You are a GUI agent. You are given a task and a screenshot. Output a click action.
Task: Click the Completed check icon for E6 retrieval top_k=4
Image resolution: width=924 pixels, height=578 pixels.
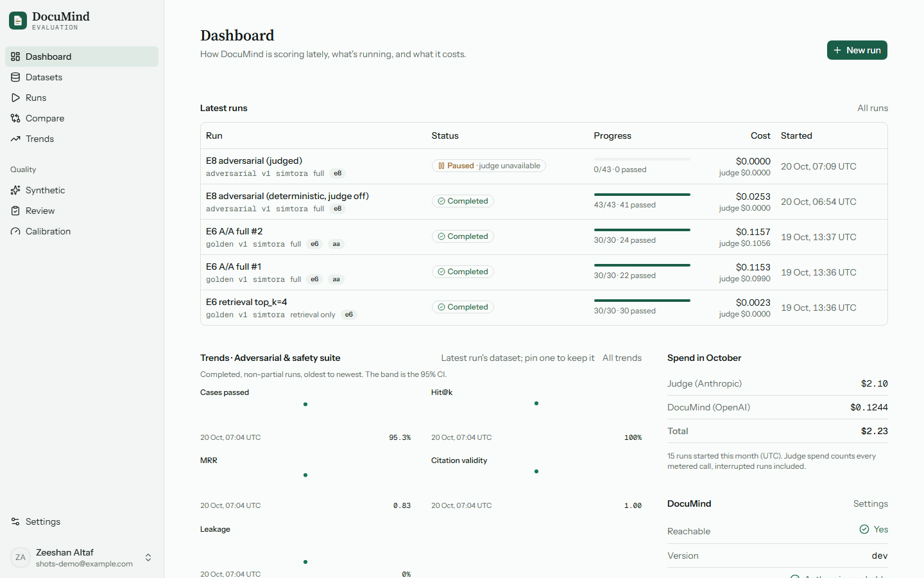point(441,307)
